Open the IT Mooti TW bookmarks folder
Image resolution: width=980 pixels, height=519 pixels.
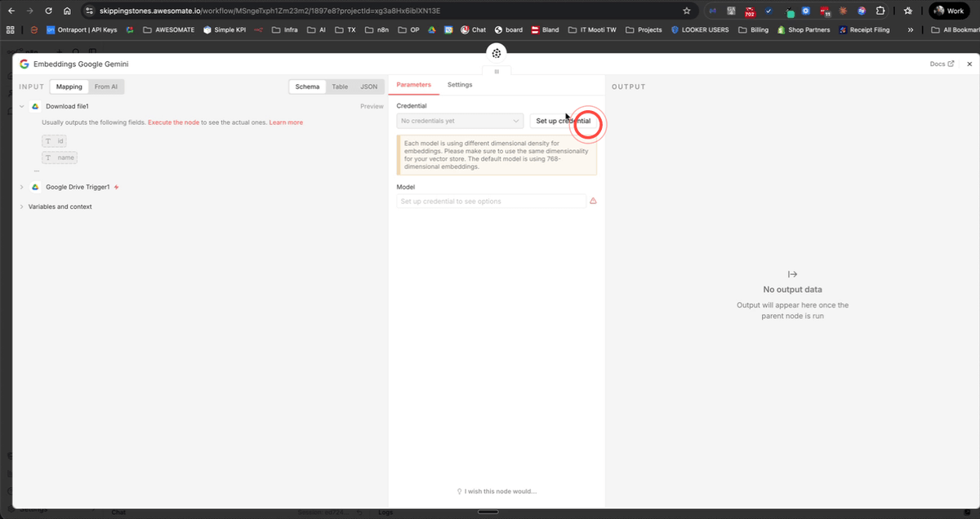pyautogui.click(x=593, y=29)
